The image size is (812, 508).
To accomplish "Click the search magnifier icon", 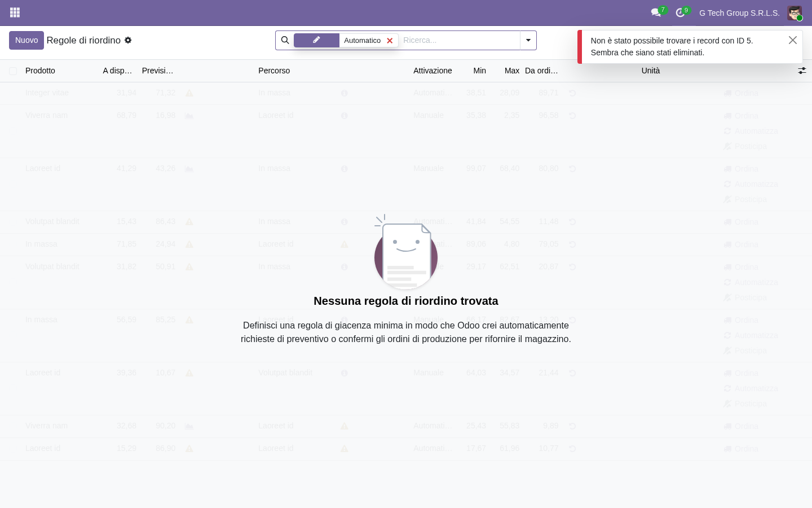I will pyautogui.click(x=285, y=40).
